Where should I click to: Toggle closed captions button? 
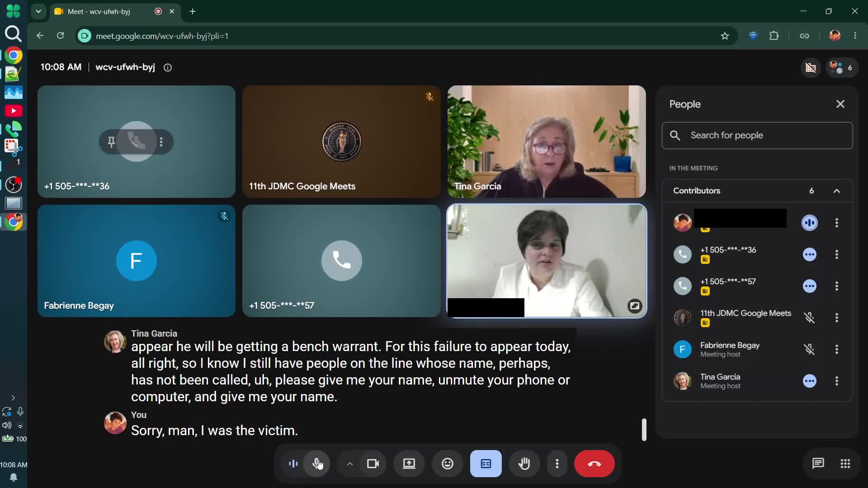[486, 464]
